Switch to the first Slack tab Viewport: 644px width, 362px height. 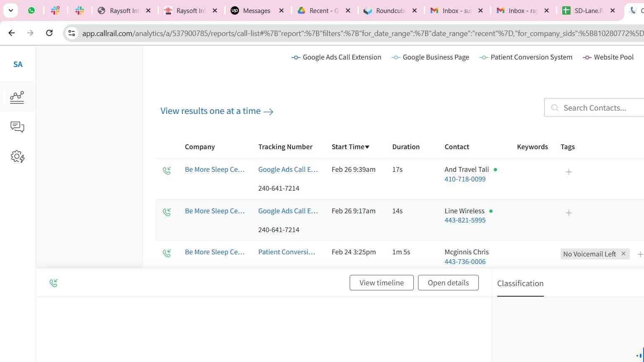tap(55, 10)
